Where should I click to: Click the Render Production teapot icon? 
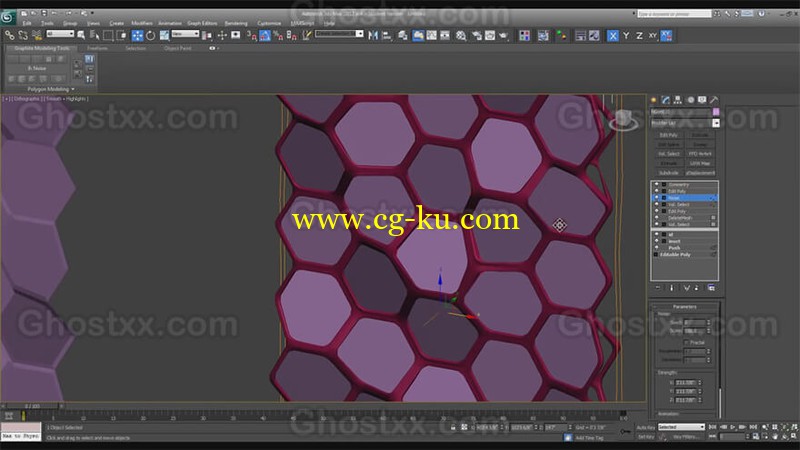pos(504,35)
